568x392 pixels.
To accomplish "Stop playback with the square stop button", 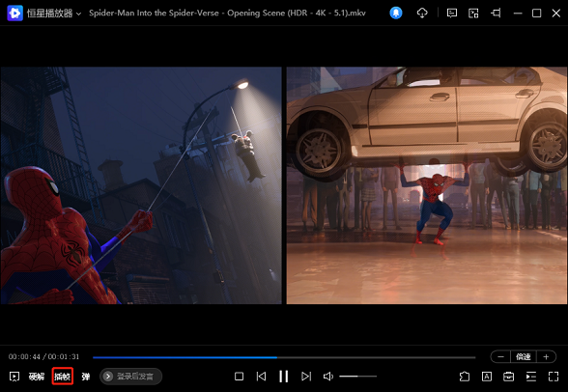I will tap(240, 377).
